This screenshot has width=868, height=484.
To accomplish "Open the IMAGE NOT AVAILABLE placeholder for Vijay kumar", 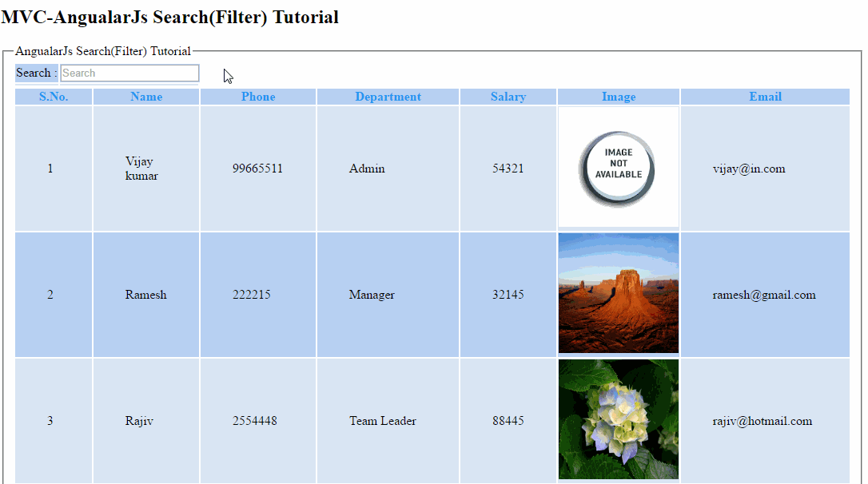I will click(618, 167).
